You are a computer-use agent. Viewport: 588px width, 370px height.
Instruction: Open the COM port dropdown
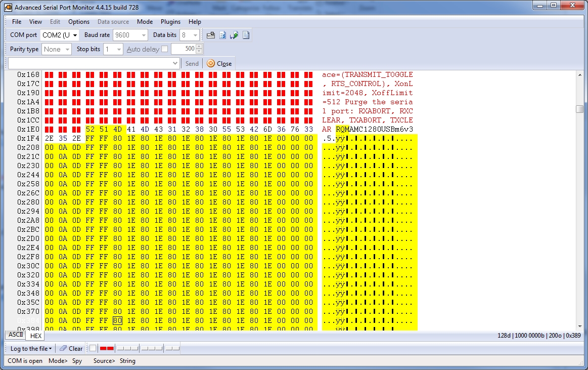(75, 35)
